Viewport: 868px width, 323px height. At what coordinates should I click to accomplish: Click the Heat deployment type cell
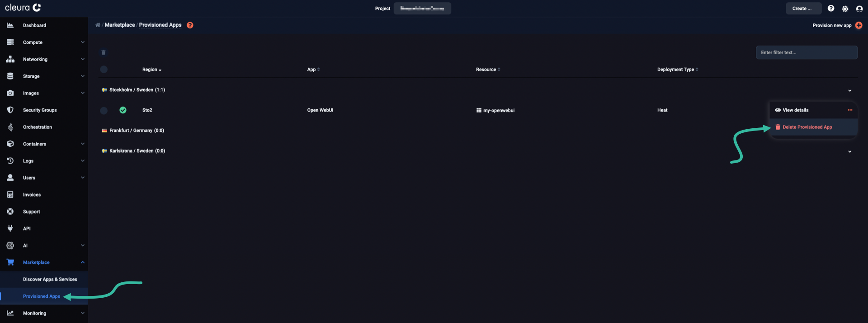[x=662, y=110]
